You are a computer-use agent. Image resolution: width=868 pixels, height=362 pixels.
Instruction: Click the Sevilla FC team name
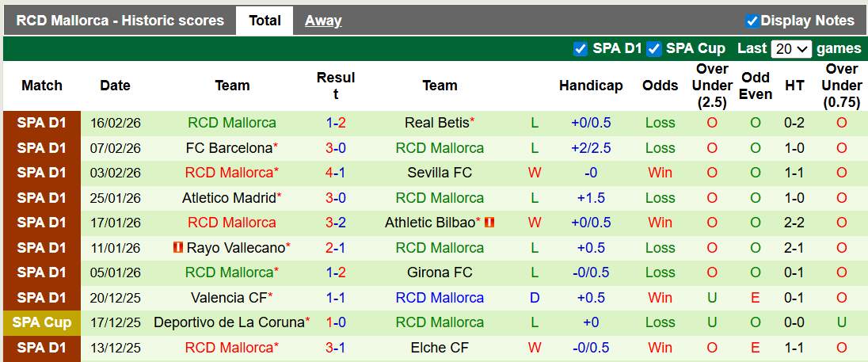coord(440,173)
